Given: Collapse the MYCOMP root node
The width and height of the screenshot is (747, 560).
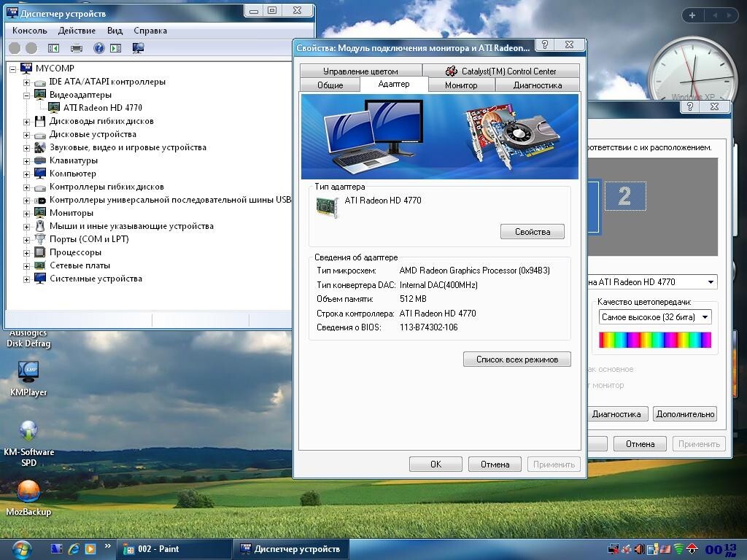Looking at the screenshot, I should [13, 69].
